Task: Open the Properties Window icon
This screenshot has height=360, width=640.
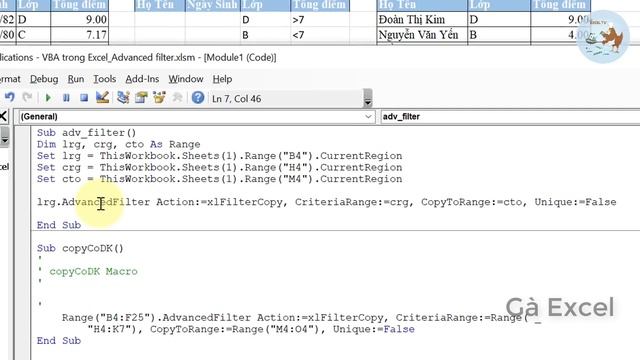Action: click(141, 98)
